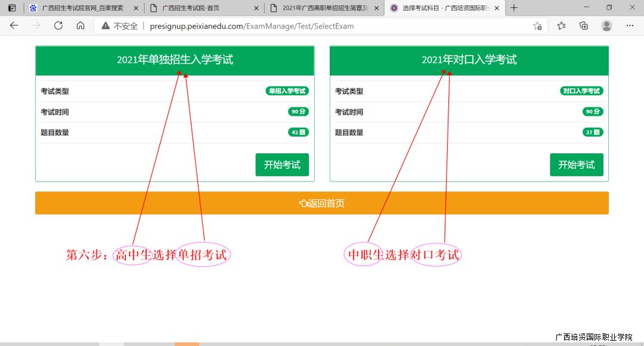Screen dimensions: 644x346
Task: Open the browser settings and more menu
Action: tap(630, 26)
